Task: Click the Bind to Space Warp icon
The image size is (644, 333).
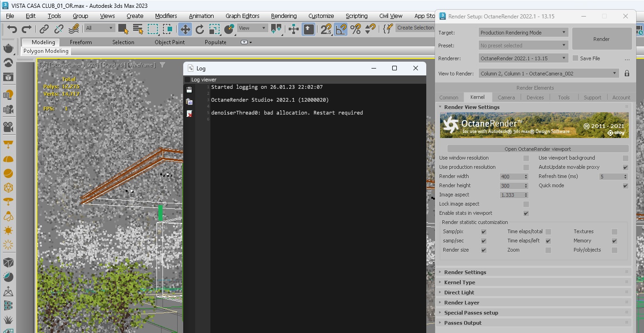Action: [x=74, y=29]
